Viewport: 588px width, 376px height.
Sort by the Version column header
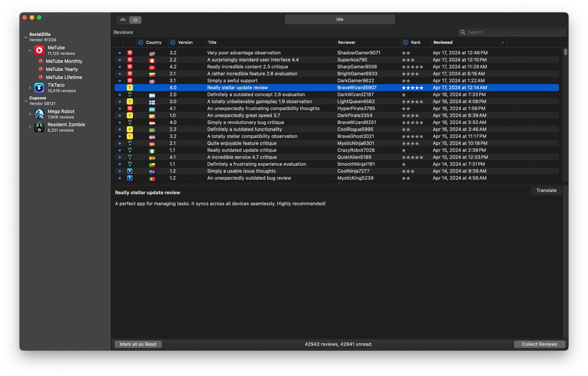coord(185,43)
